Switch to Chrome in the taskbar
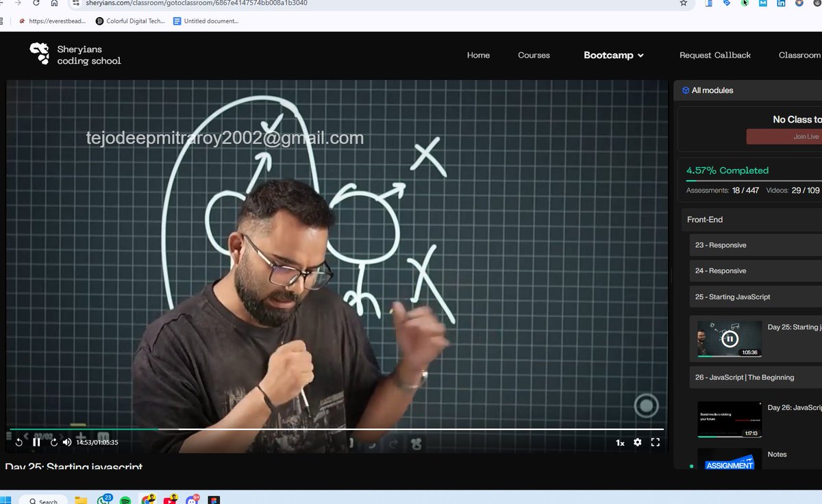Image resolution: width=822 pixels, height=504 pixels. pos(148,500)
